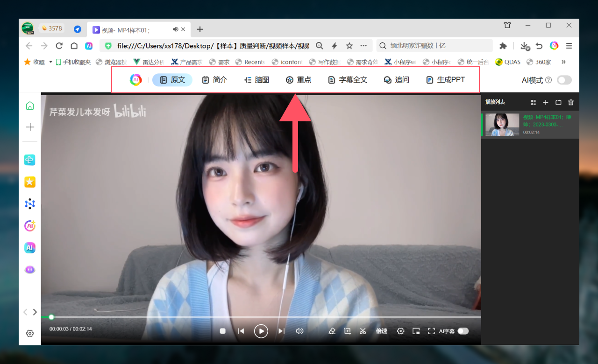Open the scissors clip tool
Image resolution: width=598 pixels, height=364 pixels.
363,331
